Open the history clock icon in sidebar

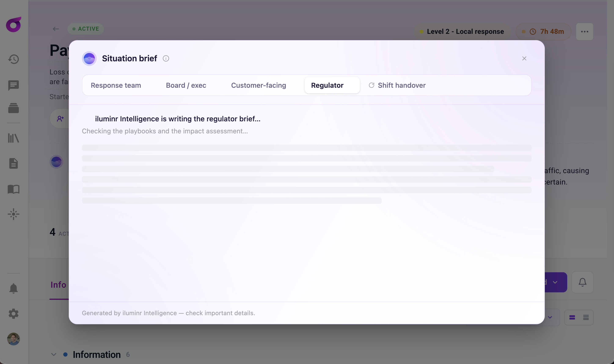14,59
